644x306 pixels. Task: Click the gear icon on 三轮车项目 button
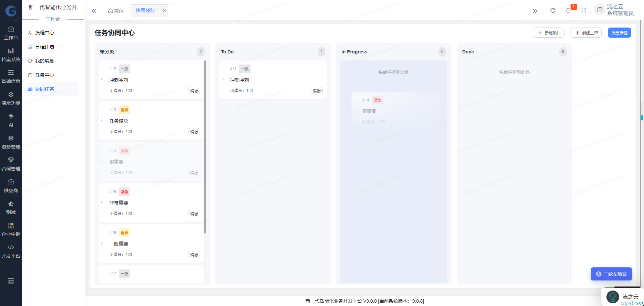point(599,274)
